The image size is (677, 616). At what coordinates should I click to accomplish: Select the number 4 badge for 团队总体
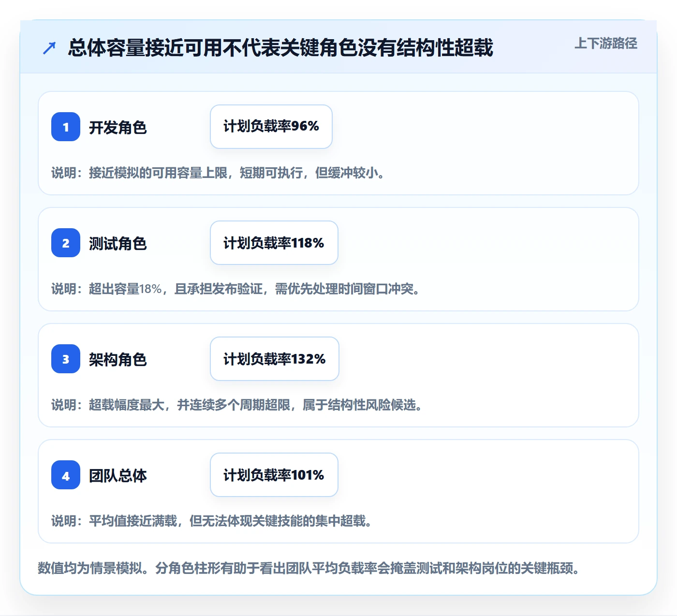coord(66,475)
